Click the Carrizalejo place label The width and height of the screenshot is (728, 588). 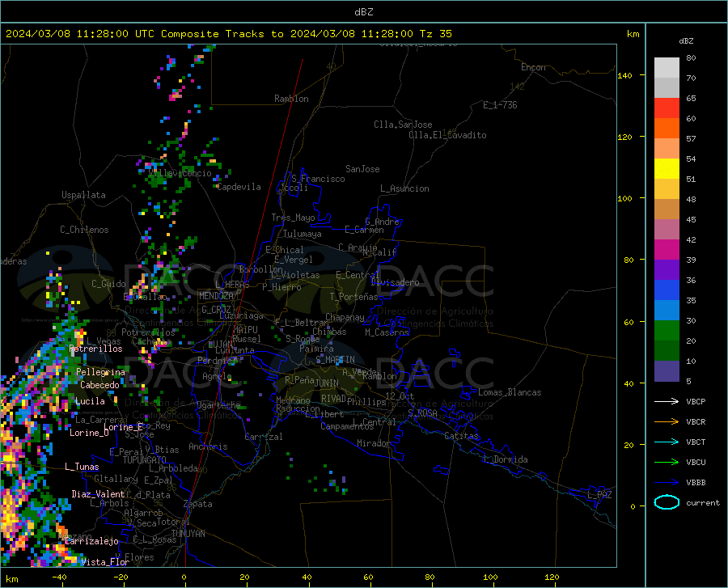(x=91, y=541)
